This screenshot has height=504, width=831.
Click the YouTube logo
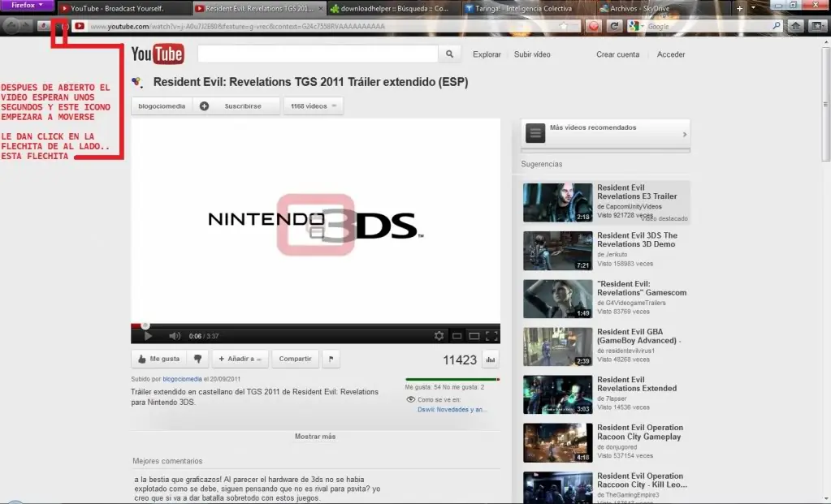click(158, 54)
